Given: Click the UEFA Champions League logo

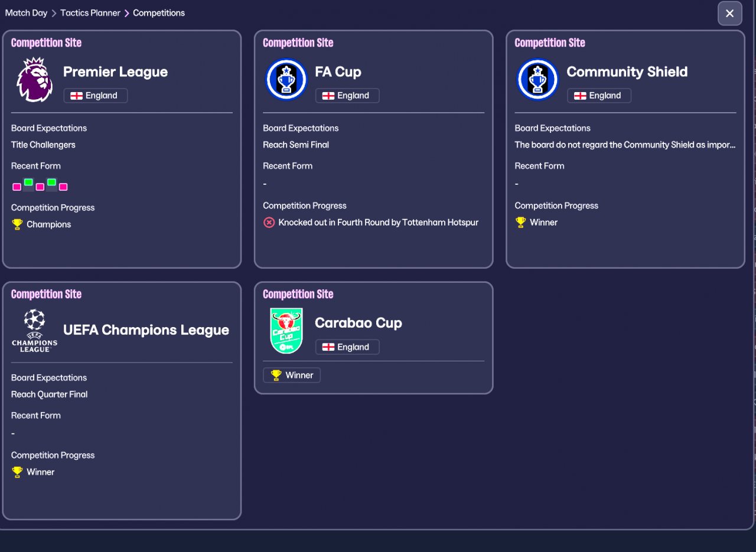Looking at the screenshot, I should (x=34, y=331).
